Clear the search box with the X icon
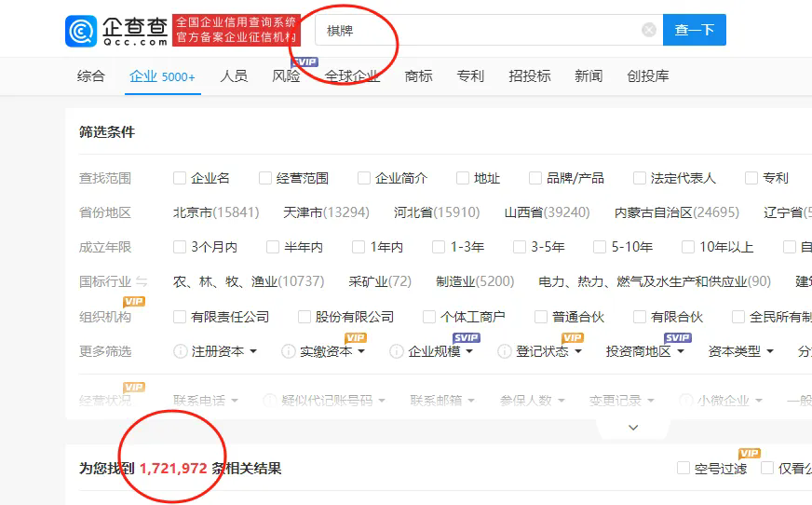Image resolution: width=812 pixels, height=505 pixels. 649,30
